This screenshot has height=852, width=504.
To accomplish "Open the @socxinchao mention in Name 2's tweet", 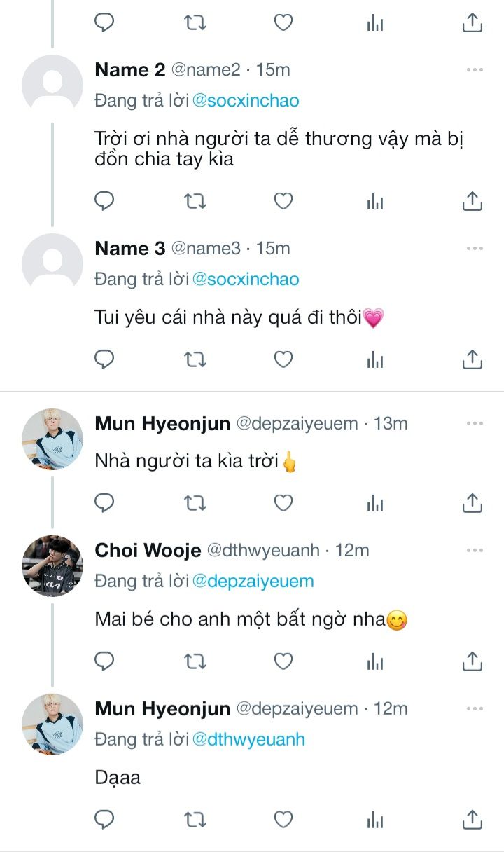I will coord(246,100).
